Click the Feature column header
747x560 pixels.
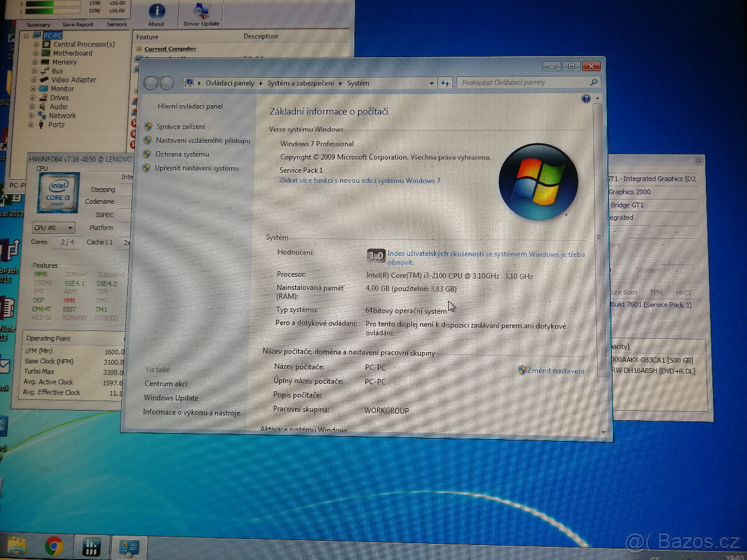148,37
